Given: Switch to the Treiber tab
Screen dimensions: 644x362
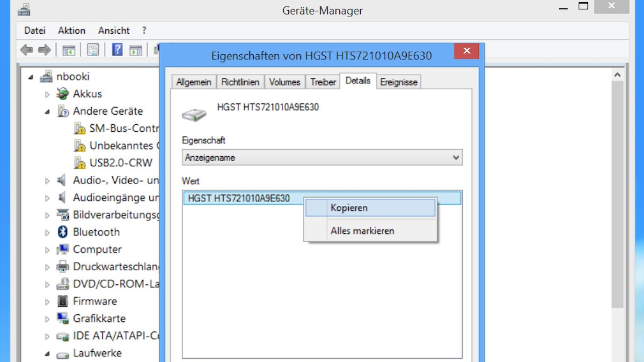Looking at the screenshot, I should pos(323,82).
